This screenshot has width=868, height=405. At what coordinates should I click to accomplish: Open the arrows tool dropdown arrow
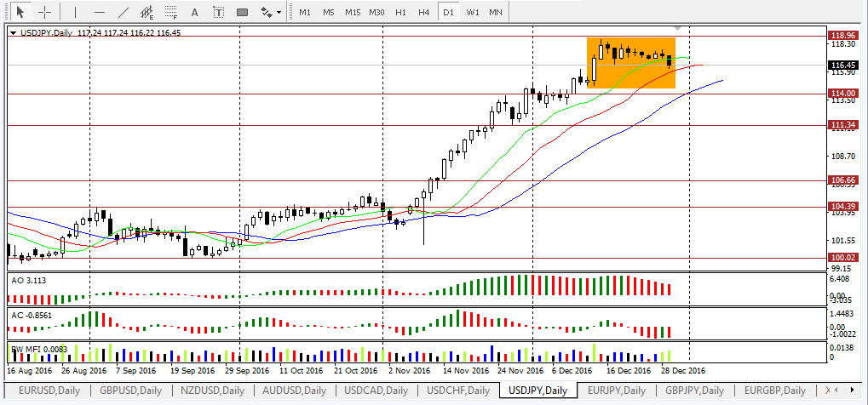pyautogui.click(x=279, y=12)
